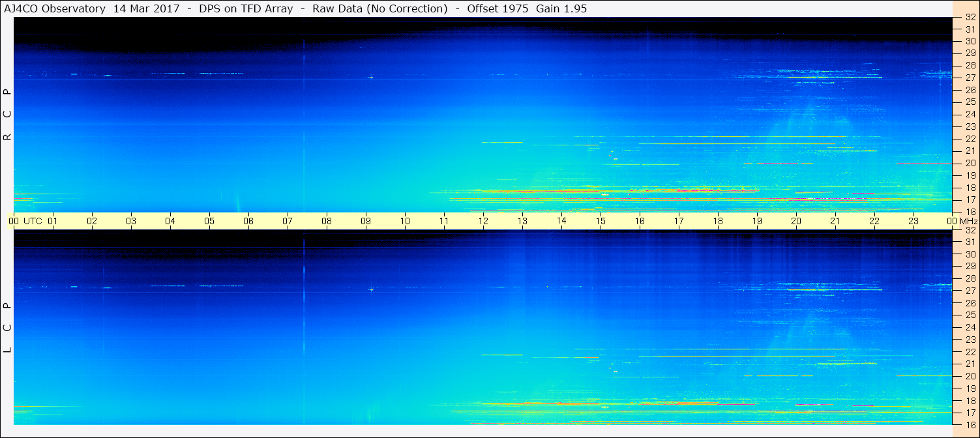The width and height of the screenshot is (980, 438).
Task: Click the 23 hour label on time axis
Action: [913, 221]
